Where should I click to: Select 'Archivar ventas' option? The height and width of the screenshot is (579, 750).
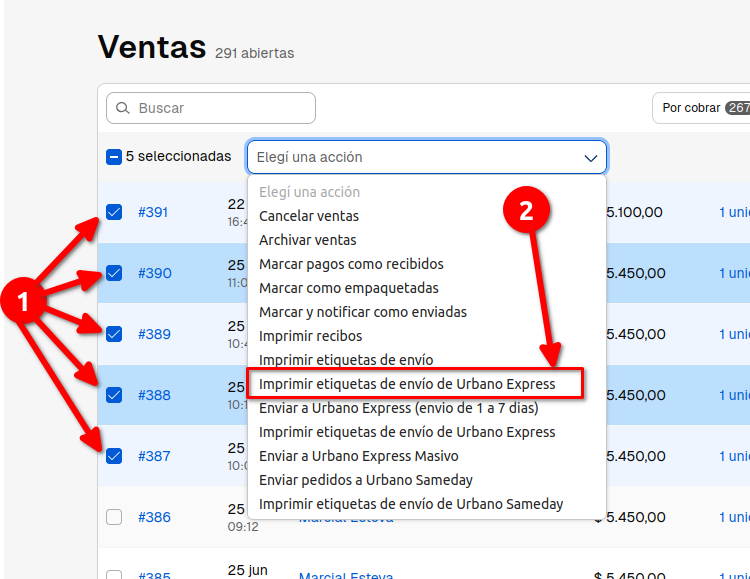(x=308, y=240)
